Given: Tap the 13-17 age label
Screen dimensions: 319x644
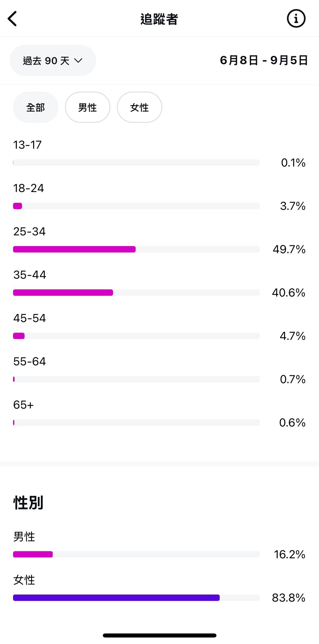Looking at the screenshot, I should click(27, 145).
